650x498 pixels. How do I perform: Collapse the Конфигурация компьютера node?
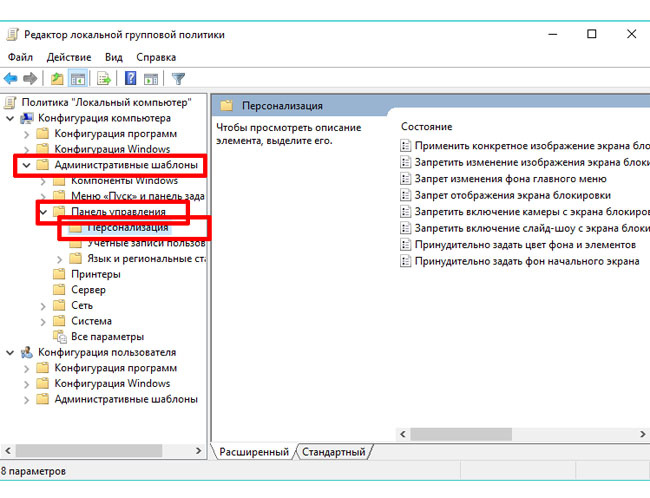[x=10, y=119]
